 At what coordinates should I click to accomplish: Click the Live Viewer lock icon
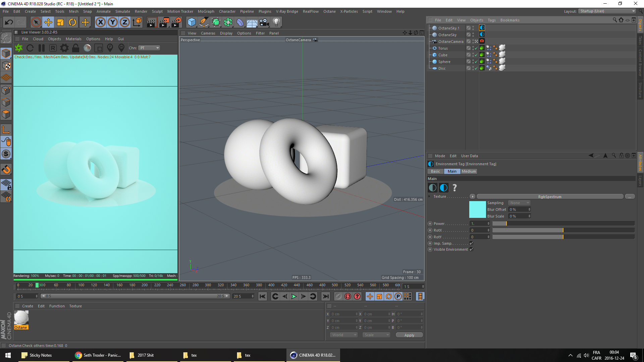pos(76,48)
